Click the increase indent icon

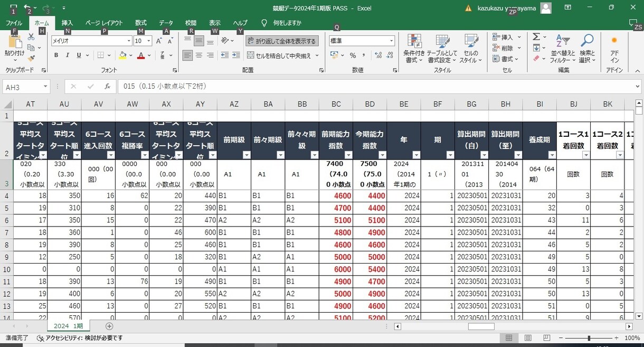pos(235,55)
